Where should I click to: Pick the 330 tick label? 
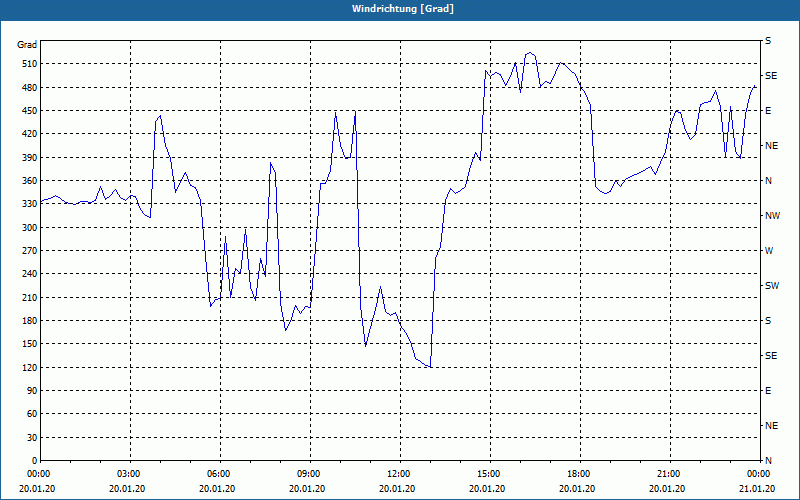[x=29, y=204]
